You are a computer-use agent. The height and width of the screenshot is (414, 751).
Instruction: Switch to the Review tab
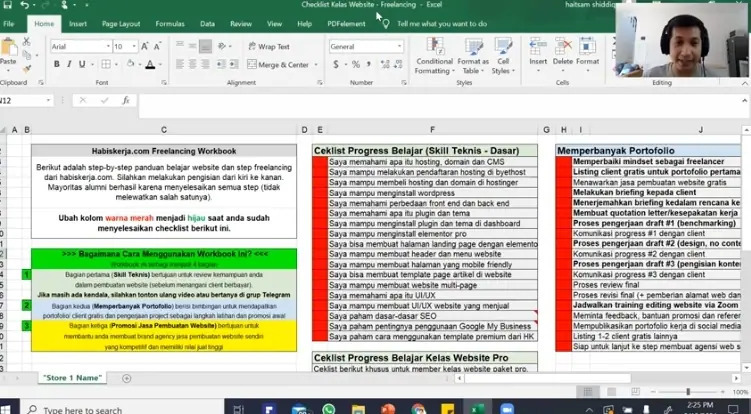(241, 23)
